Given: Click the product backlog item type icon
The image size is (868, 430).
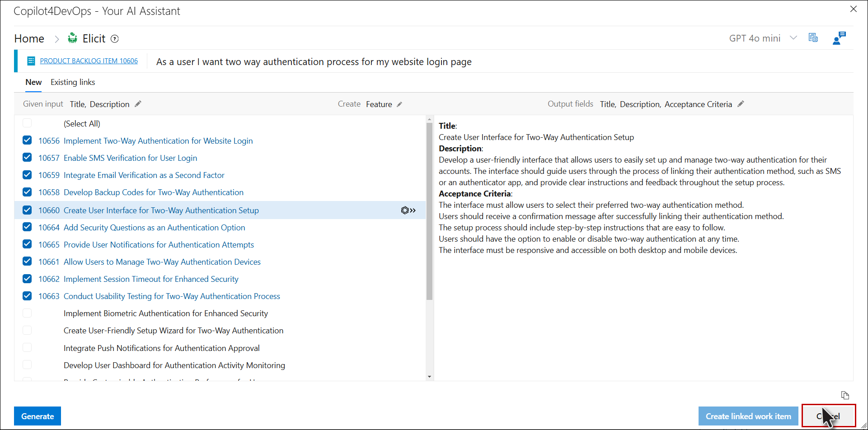Looking at the screenshot, I should (x=31, y=61).
